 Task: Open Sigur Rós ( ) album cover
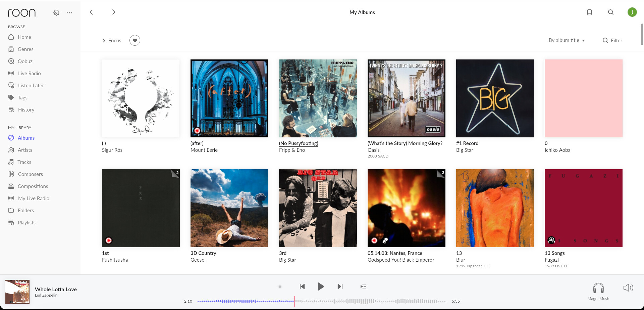[x=141, y=98]
